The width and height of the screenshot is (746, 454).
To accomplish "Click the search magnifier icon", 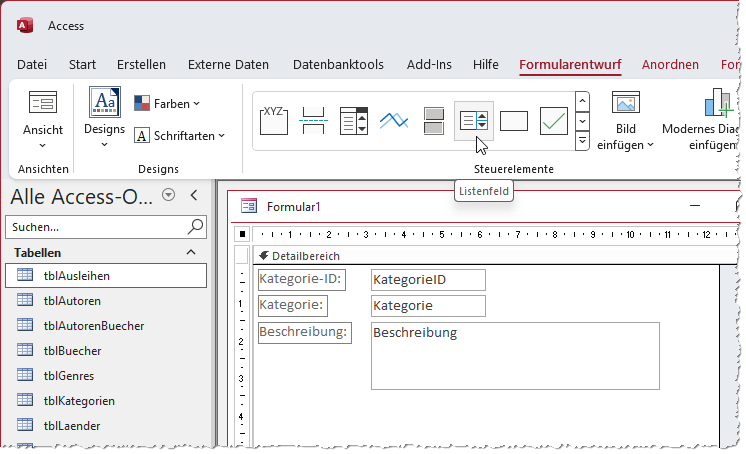I will click(x=196, y=227).
